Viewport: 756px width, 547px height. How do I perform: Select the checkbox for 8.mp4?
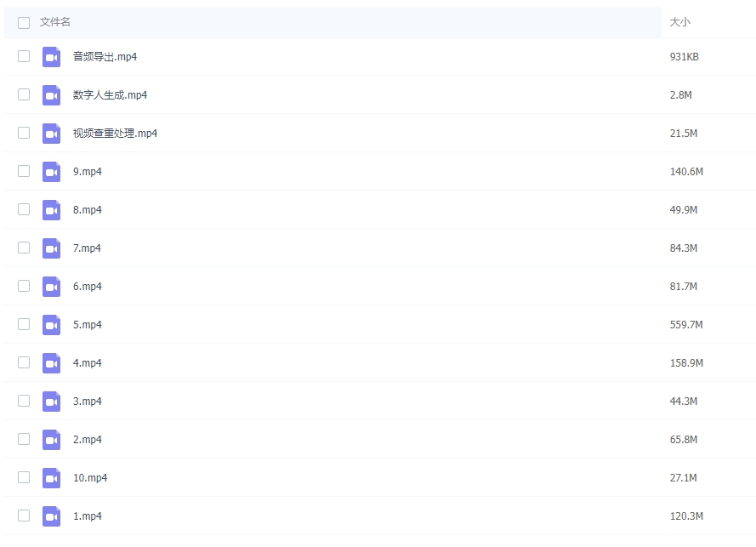click(24, 209)
